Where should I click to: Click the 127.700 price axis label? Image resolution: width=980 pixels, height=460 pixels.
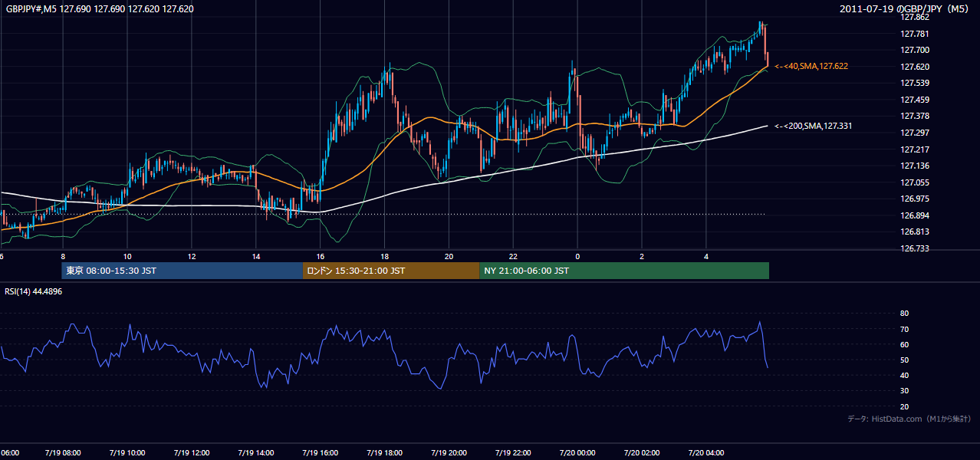[916, 50]
